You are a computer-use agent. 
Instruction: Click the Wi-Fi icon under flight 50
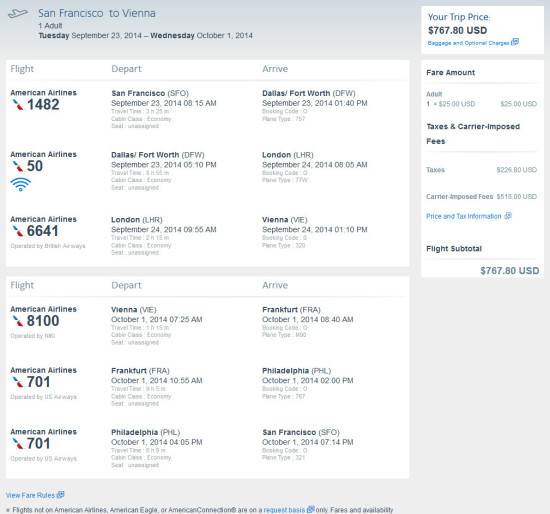tap(21, 184)
